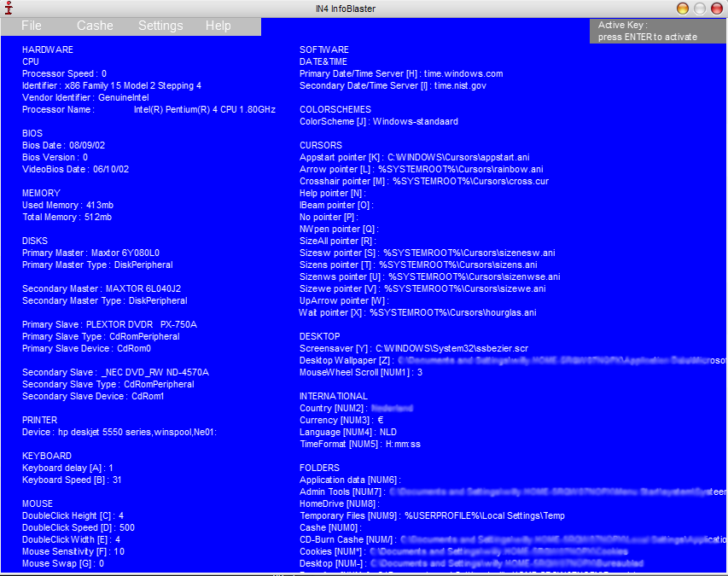728x576 pixels.
Task: Click the ColorScheme [J] Windows-standaard line
Action: [378, 121]
